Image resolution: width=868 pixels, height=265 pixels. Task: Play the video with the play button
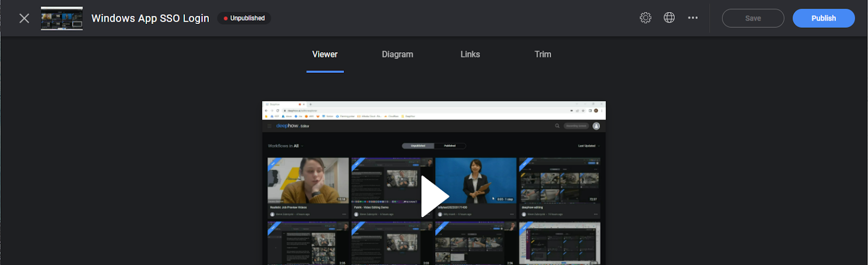(435, 196)
